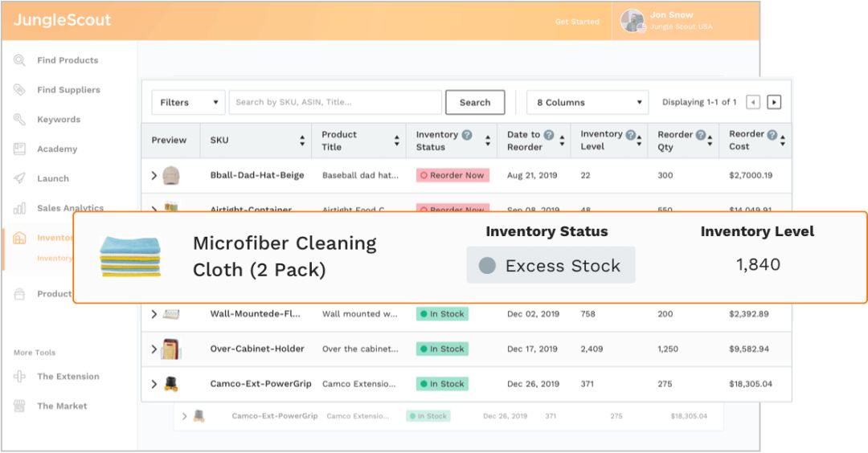Viewport: 868px width, 453px height.
Task: Click the Extension puzzle icon
Action: coord(19,376)
